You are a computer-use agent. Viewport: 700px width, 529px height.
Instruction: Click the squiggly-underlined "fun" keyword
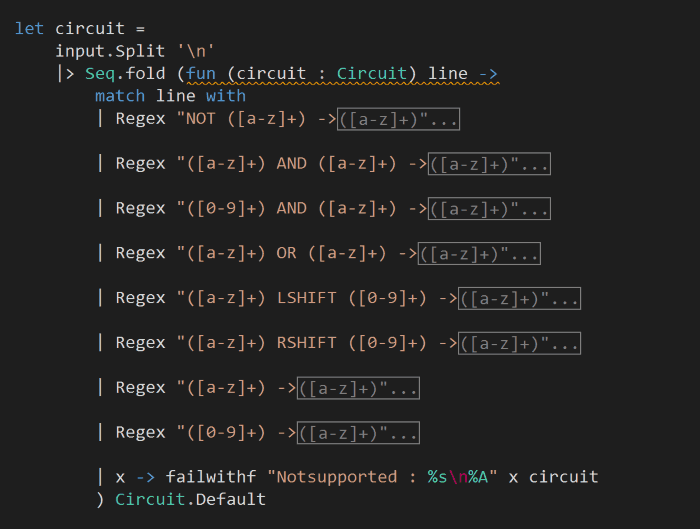click(x=191, y=74)
